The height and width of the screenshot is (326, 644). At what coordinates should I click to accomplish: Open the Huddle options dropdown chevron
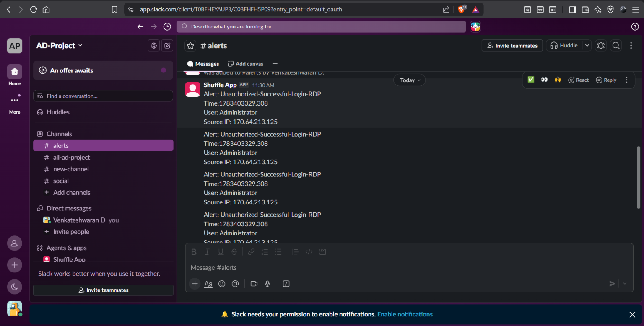click(x=587, y=45)
